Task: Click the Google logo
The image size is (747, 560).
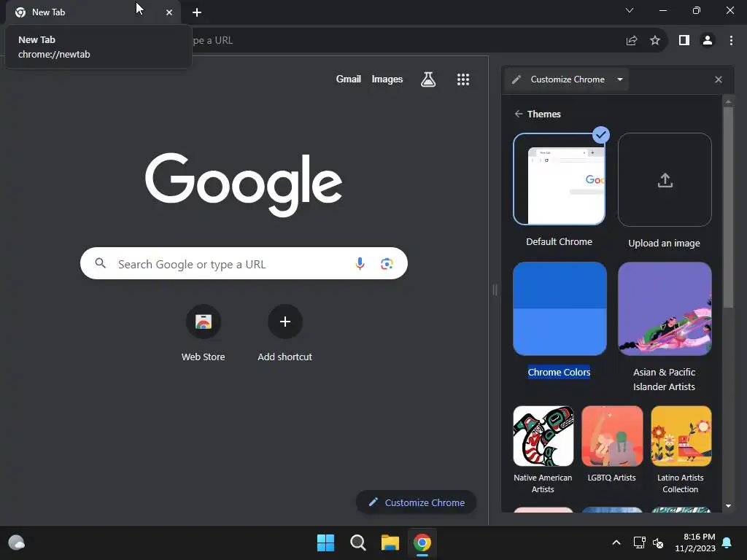Action: (244, 184)
